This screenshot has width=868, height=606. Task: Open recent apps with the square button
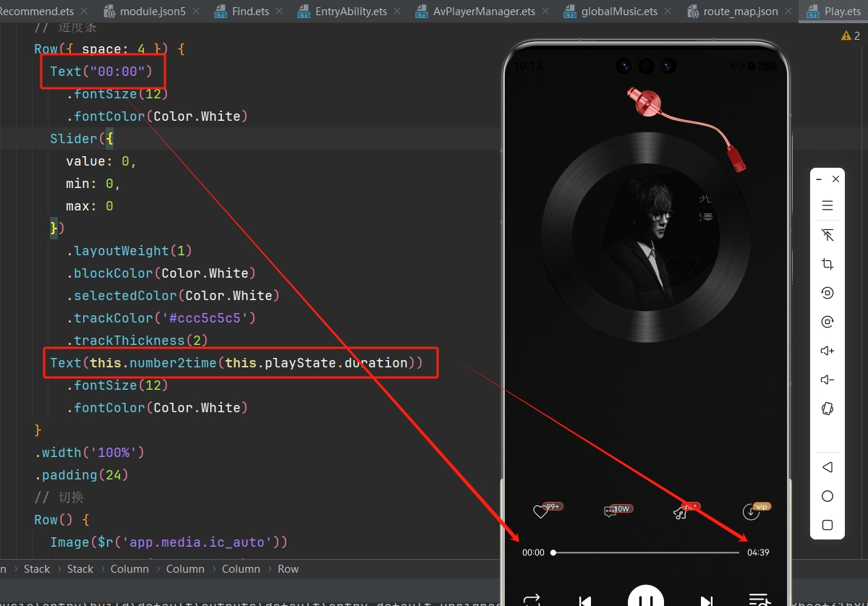(827, 525)
